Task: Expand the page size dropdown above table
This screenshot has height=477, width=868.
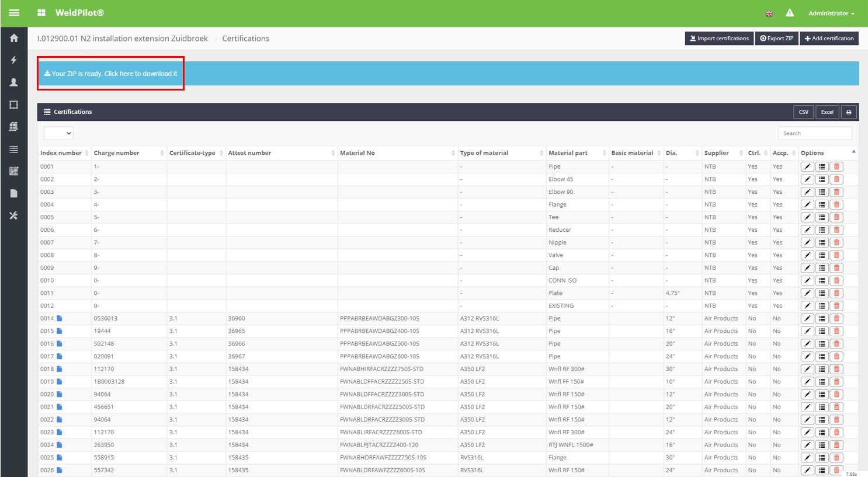Action: (58, 134)
